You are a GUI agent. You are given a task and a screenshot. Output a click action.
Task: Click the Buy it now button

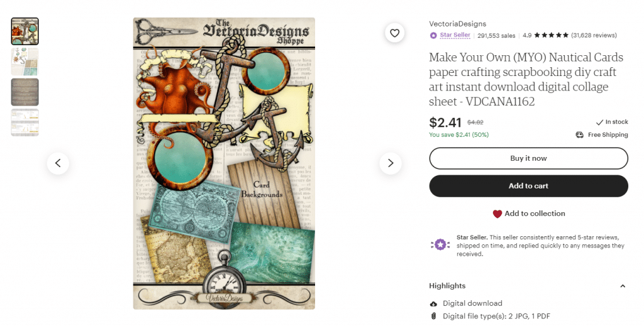tap(528, 158)
